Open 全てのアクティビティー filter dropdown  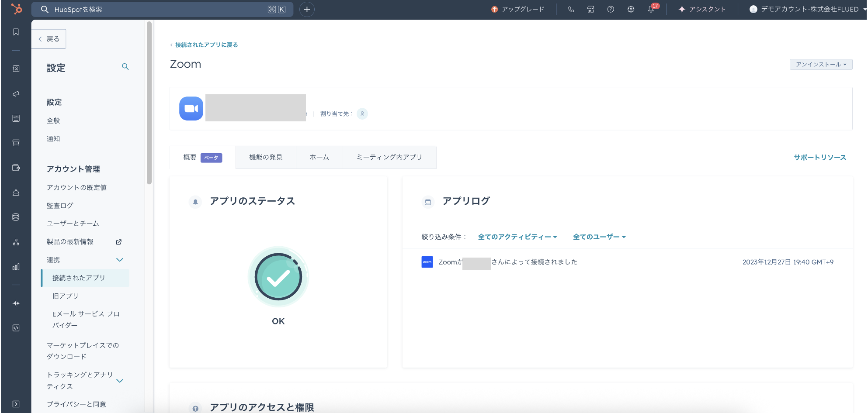pyautogui.click(x=517, y=237)
